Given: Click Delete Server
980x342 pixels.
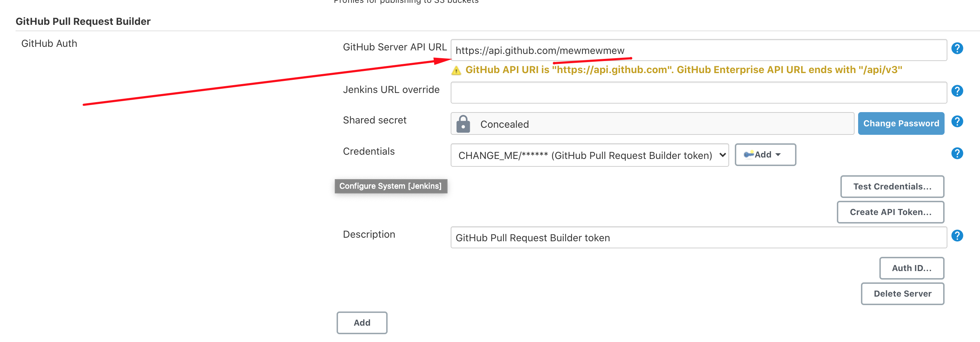Looking at the screenshot, I should (x=902, y=294).
